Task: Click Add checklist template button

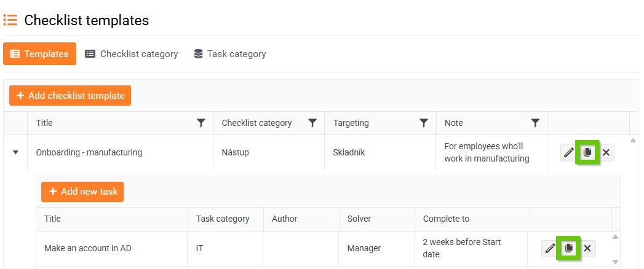Action: click(x=70, y=96)
